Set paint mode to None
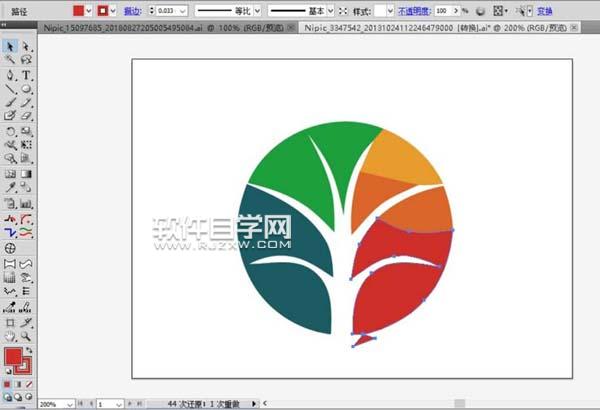Image resolution: width=600 pixels, height=410 pixels. pyautogui.click(x=29, y=384)
